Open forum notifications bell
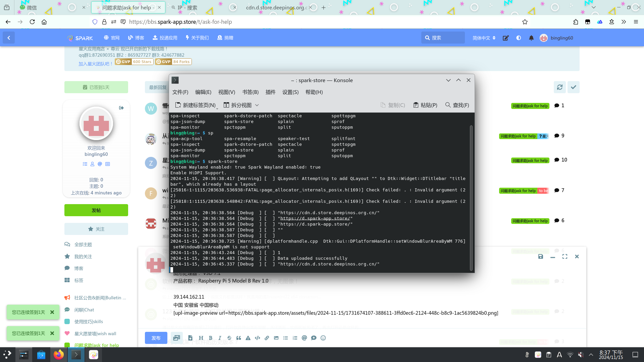The width and height of the screenshot is (644, 362). pyautogui.click(x=531, y=38)
